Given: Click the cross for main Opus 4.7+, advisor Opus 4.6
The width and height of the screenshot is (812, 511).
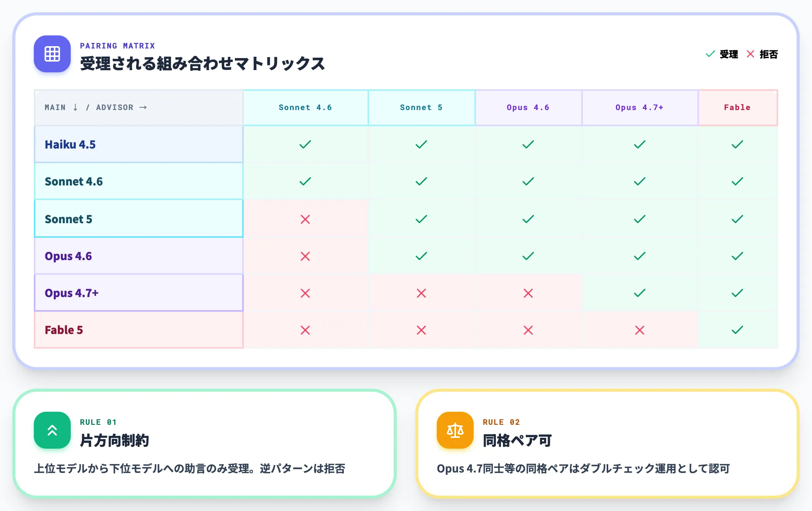Looking at the screenshot, I should tap(528, 293).
